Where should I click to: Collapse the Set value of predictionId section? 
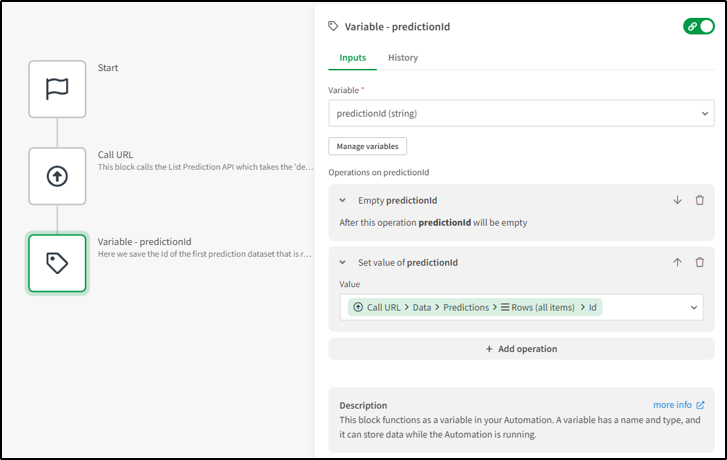click(x=342, y=262)
